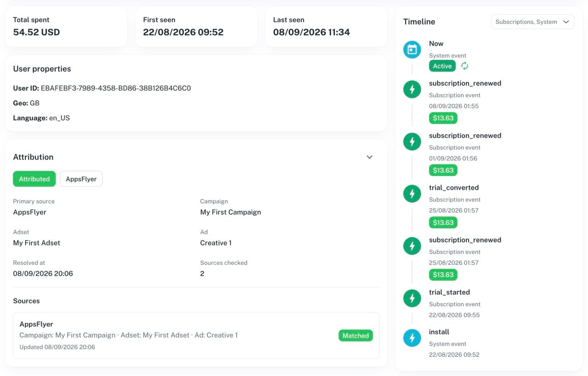Click the $13.63 badge under trial_converted
Image resolution: width=588 pixels, height=376 pixels.
coord(443,222)
